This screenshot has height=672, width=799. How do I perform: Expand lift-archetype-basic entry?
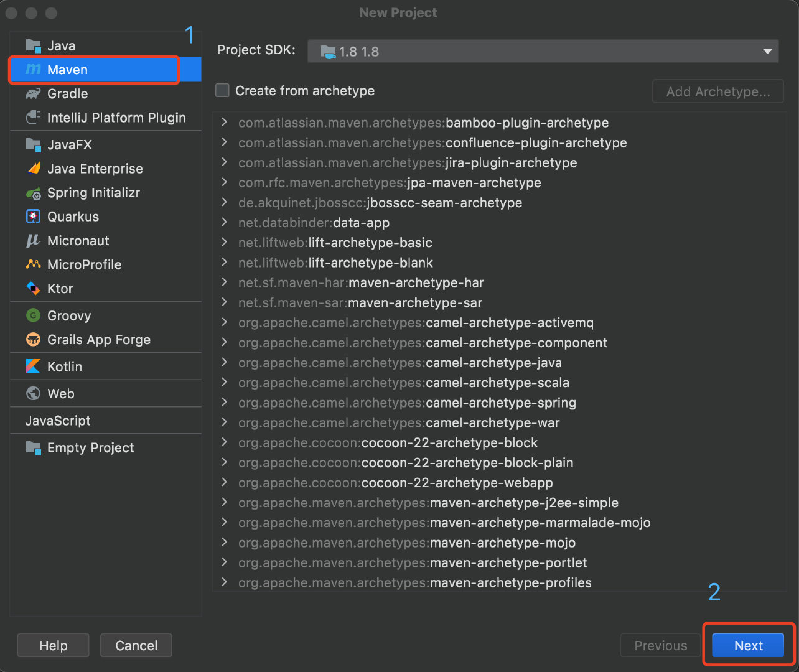pos(224,243)
